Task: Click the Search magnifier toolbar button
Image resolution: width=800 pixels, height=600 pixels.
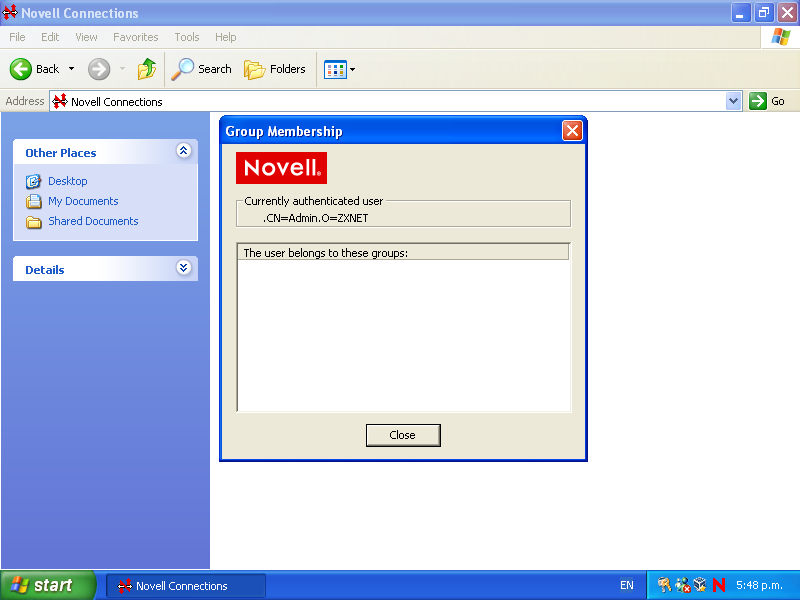Action: 202,69
